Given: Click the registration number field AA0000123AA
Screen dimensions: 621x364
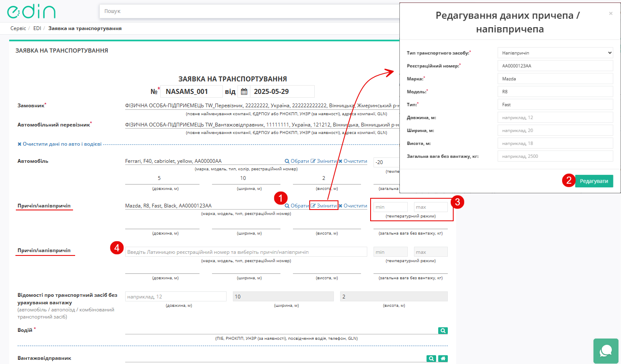Looking at the screenshot, I should tap(555, 66).
